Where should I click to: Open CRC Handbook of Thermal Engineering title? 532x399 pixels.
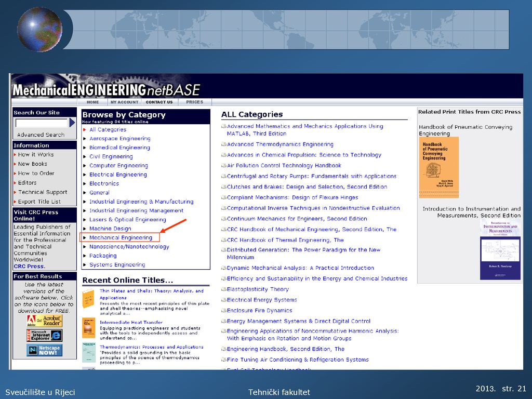[285, 240]
